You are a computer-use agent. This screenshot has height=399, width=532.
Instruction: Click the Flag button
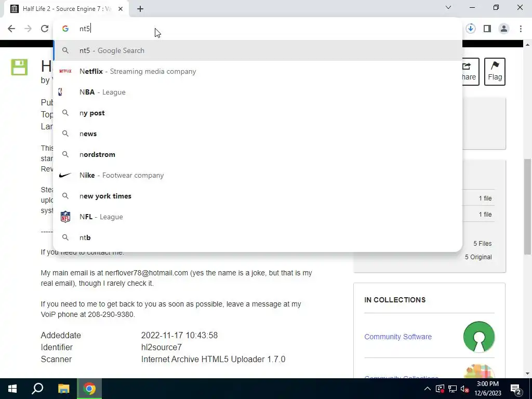pyautogui.click(x=495, y=72)
